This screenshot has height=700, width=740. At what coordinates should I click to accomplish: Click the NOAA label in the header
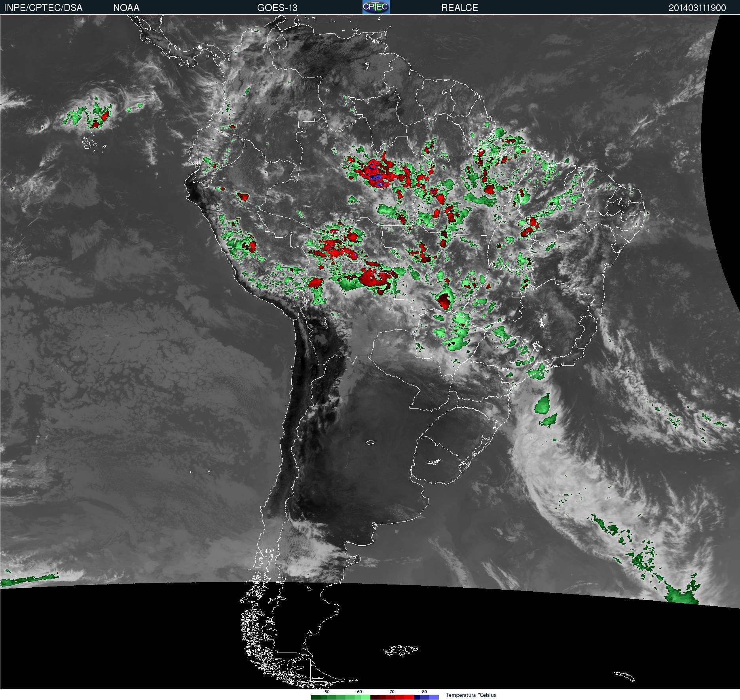coord(126,8)
